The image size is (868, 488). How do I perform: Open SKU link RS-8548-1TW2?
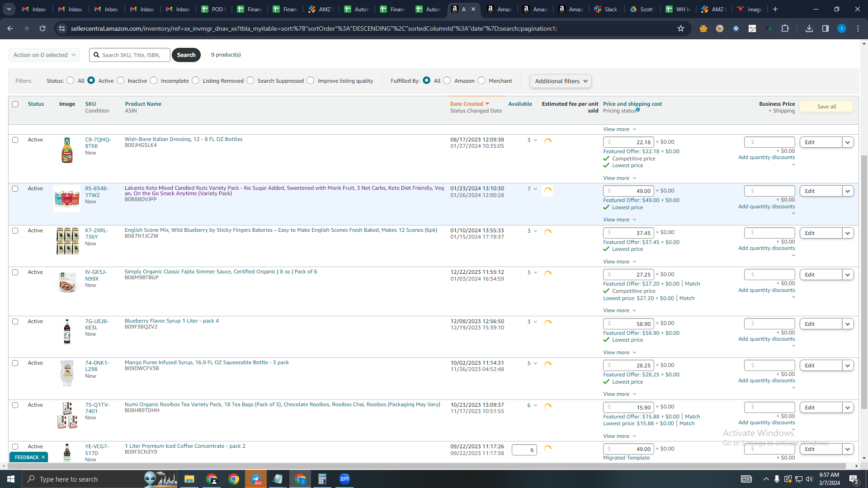pyautogui.click(x=97, y=192)
